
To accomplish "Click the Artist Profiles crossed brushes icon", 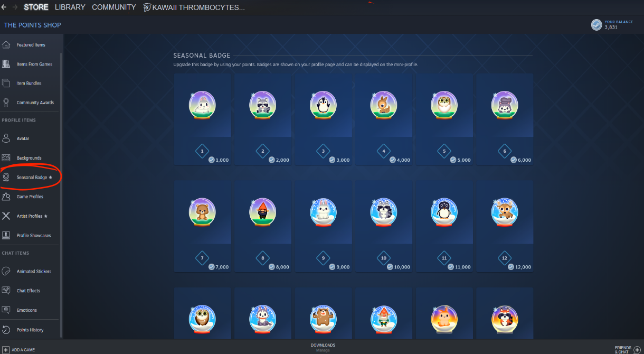I will coord(6,216).
